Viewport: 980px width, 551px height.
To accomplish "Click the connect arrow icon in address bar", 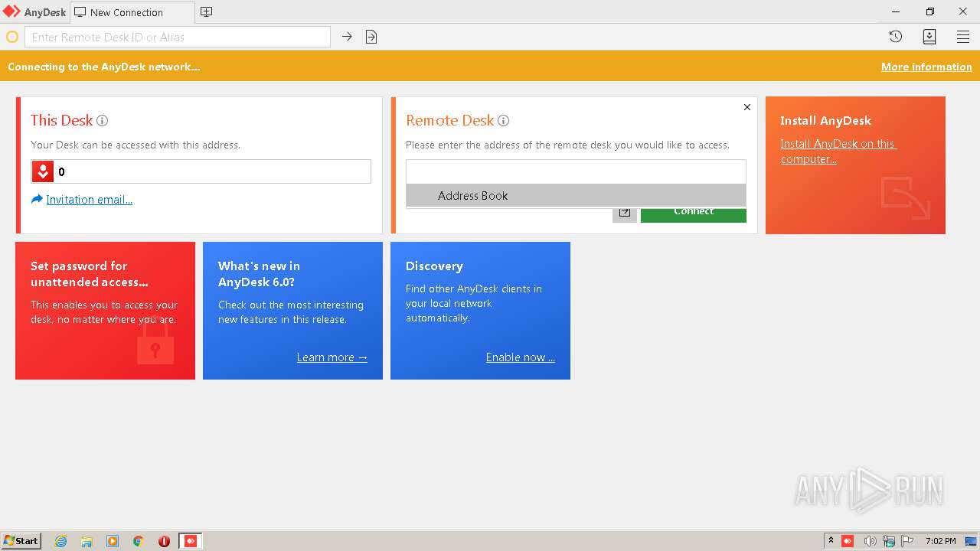I will [x=347, y=37].
